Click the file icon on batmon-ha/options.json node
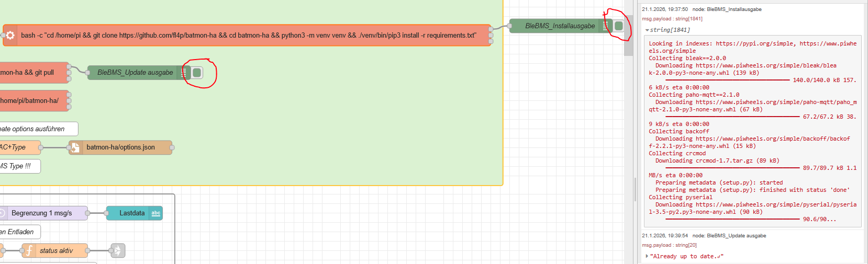868x264 pixels. tap(75, 147)
